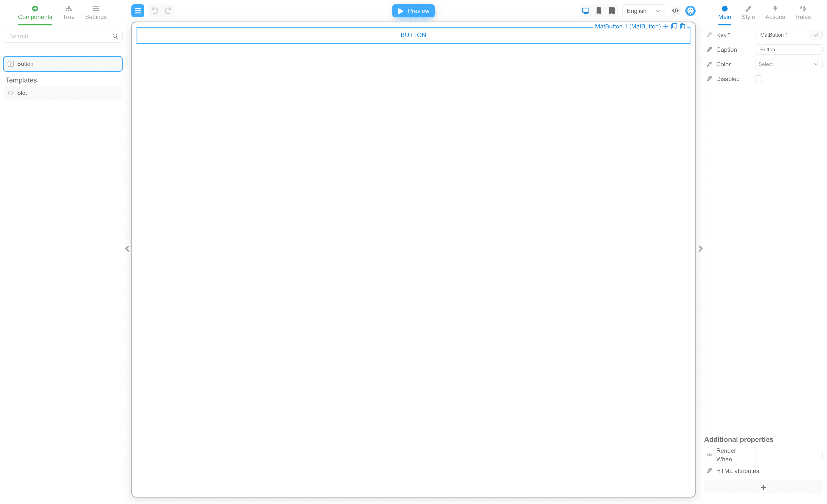Toggle the theme sun icon
Image resolution: width=827 pixels, height=504 pixels.
pos(690,11)
